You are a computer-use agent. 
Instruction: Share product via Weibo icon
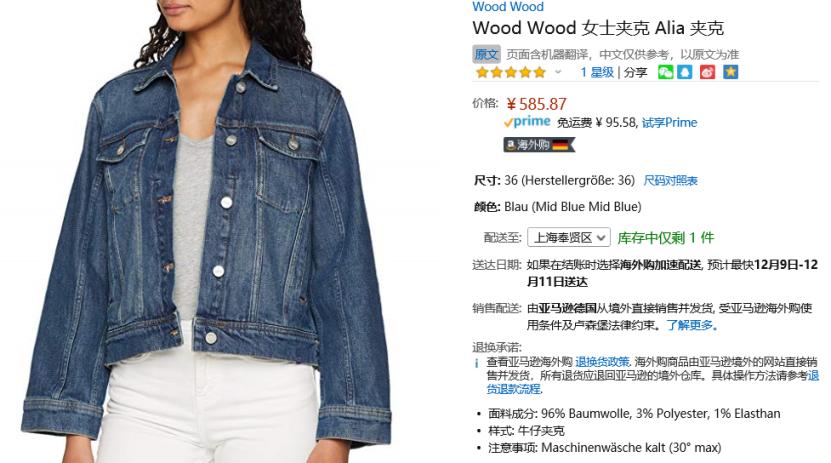(708, 72)
